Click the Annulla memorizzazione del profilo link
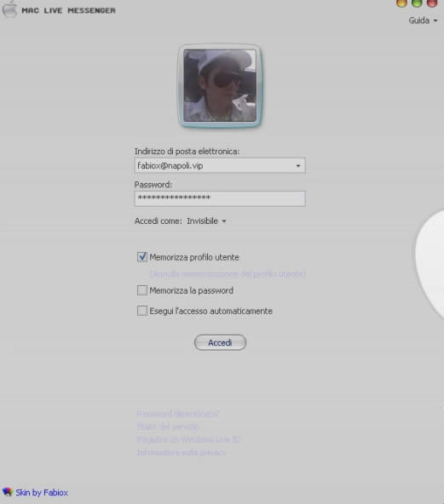This screenshot has width=444, height=504. click(228, 274)
